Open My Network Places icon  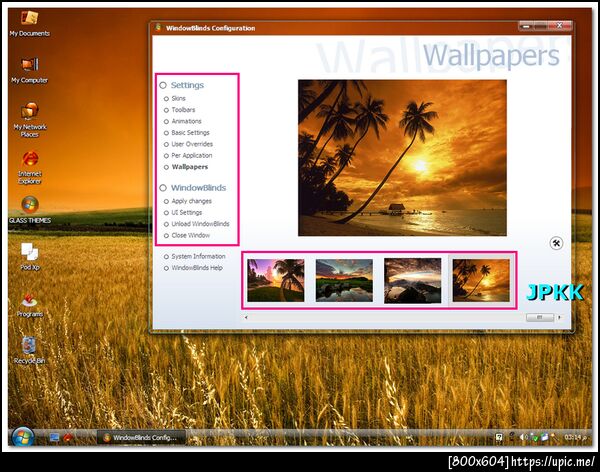coord(29,120)
